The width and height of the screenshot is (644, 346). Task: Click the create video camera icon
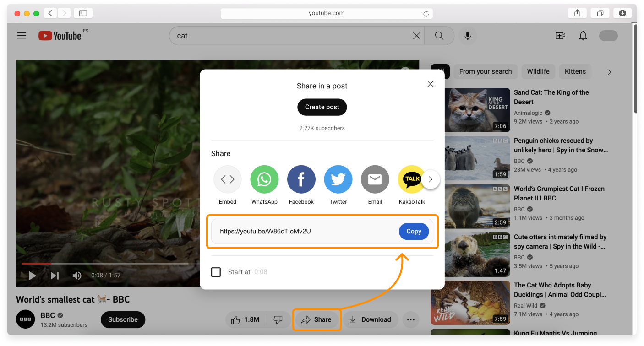tap(560, 36)
